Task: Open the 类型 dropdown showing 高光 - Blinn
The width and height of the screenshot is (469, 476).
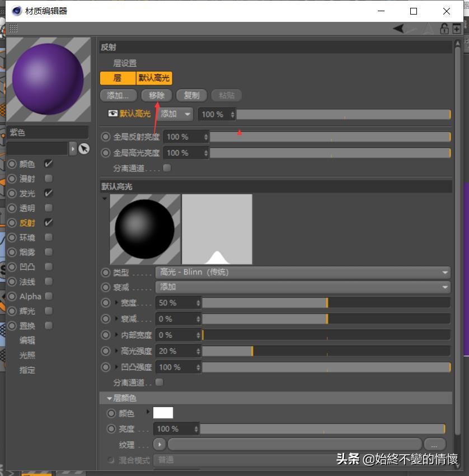Action: click(302, 272)
